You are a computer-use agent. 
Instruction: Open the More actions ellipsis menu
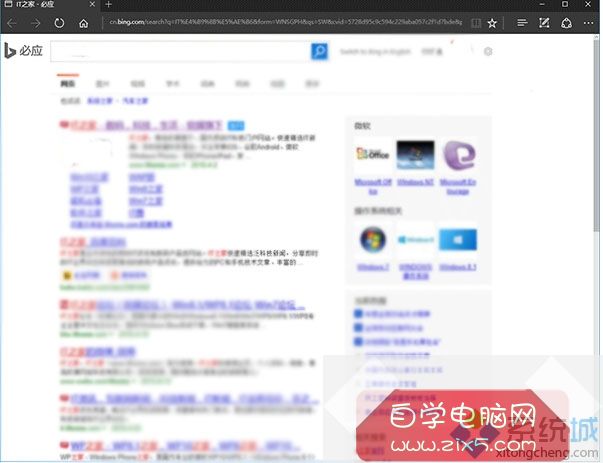[588, 23]
